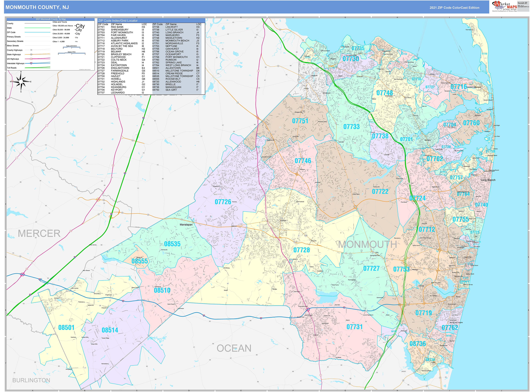Click blue '07727' ZIP label on map
532x392 pixels.
point(371,268)
